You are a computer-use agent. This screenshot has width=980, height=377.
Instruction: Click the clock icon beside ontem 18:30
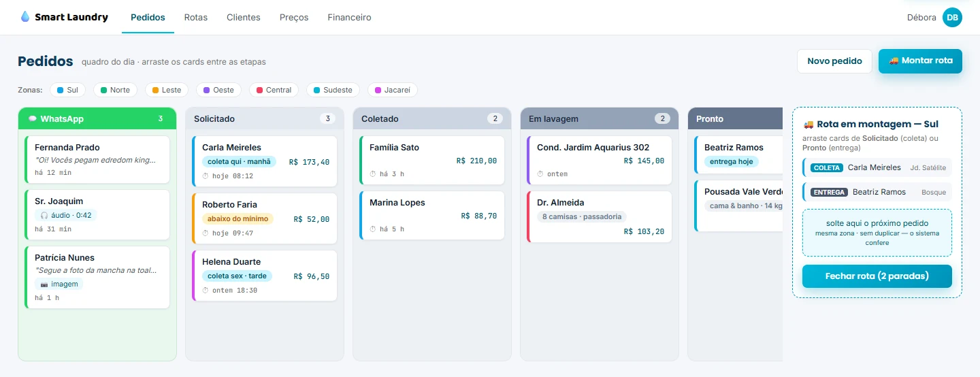(x=206, y=291)
